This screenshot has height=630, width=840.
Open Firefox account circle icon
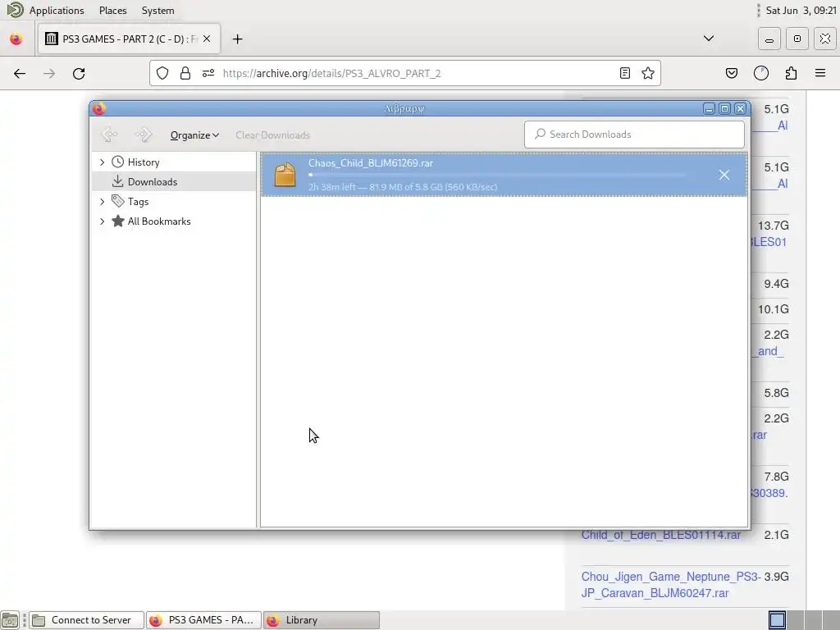point(760,73)
